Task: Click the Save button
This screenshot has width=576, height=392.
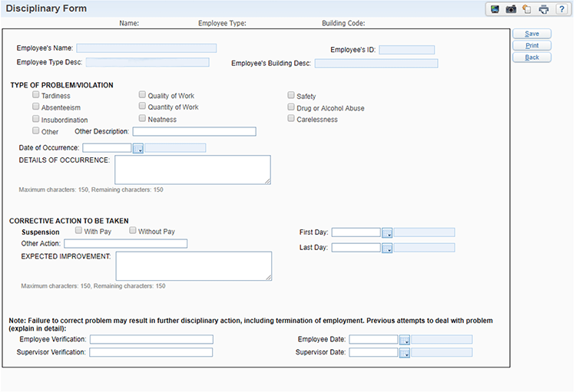Action: point(532,34)
